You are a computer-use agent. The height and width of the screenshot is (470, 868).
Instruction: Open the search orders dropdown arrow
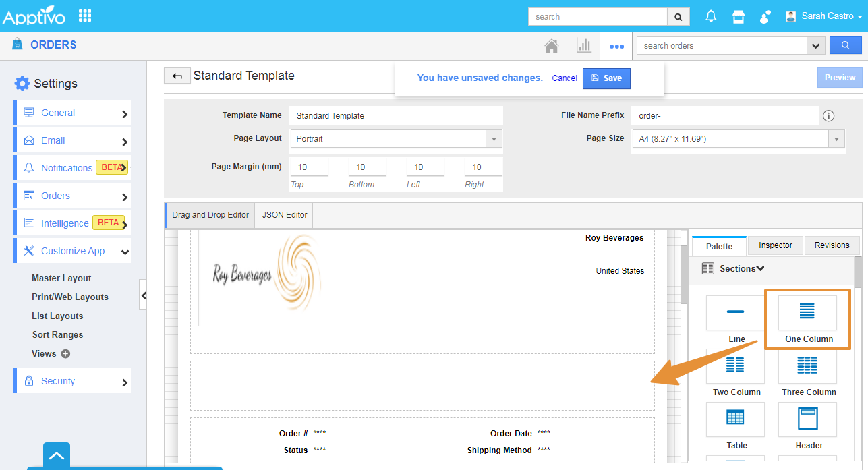click(x=816, y=46)
